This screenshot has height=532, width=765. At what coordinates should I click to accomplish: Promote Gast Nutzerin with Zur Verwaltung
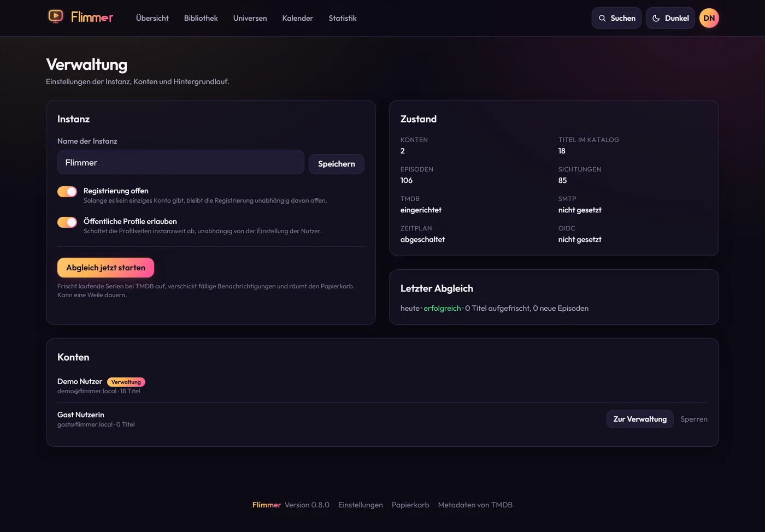640,419
